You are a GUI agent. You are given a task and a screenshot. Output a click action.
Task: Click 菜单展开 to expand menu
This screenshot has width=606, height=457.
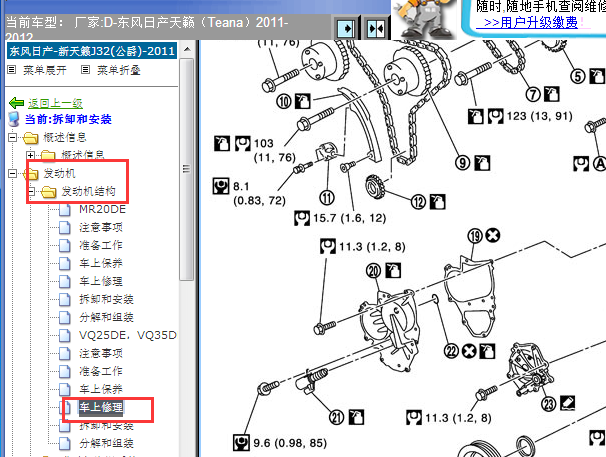pyautogui.click(x=44, y=70)
